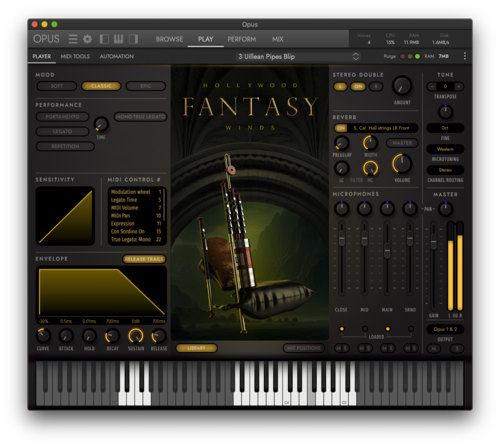Click the Master gain fader

tap(433, 242)
